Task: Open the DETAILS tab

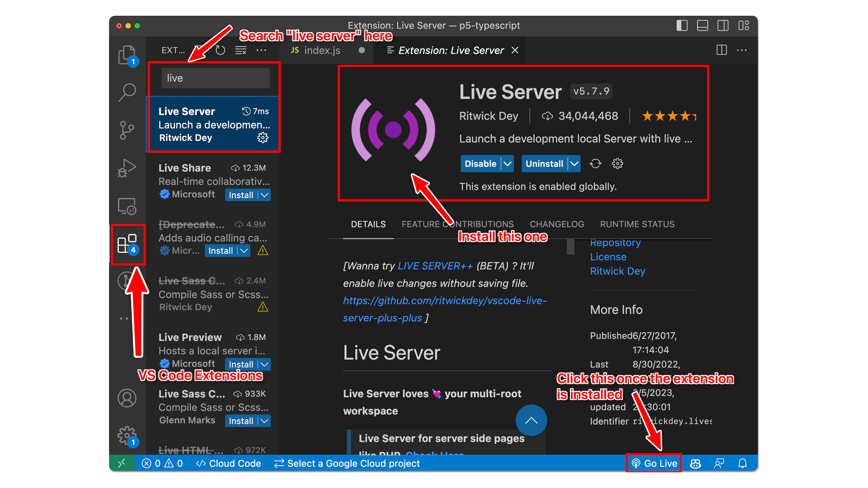Action: 368,224
